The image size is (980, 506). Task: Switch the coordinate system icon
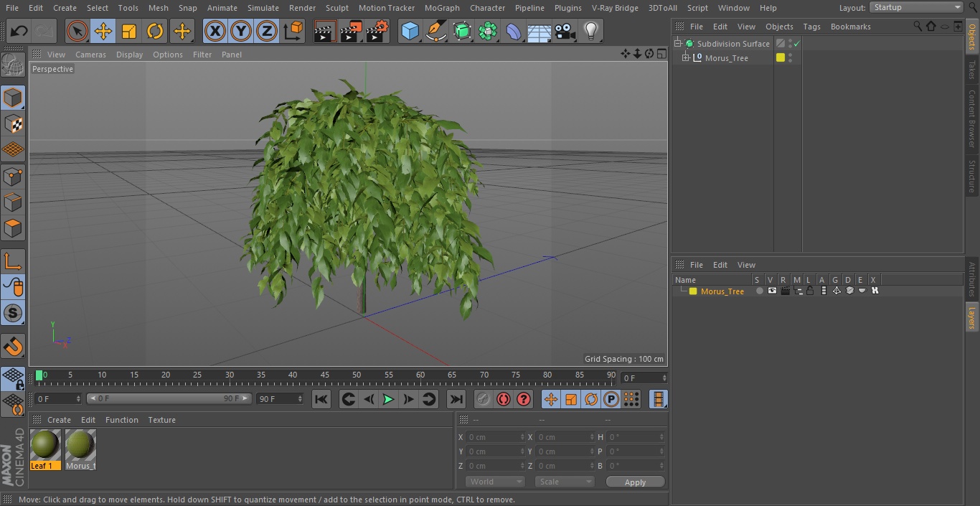click(293, 32)
